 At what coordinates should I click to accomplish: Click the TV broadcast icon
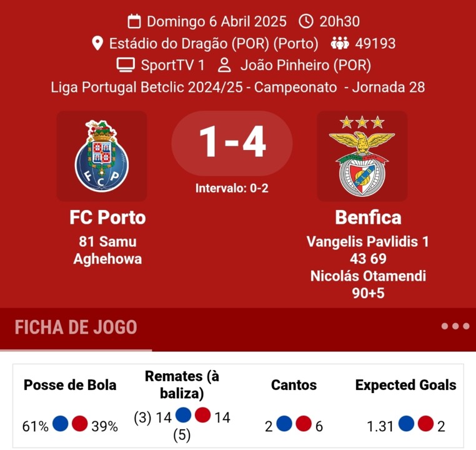[x=126, y=65]
